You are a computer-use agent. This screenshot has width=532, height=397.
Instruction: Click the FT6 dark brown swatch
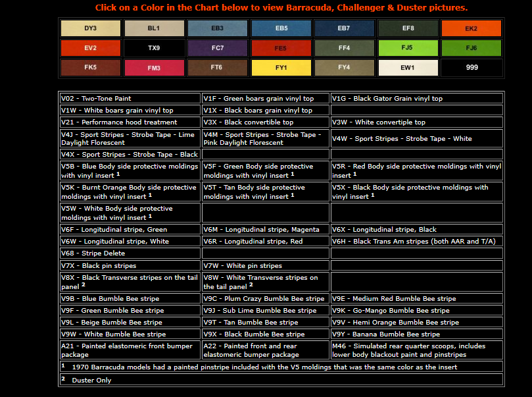point(218,68)
